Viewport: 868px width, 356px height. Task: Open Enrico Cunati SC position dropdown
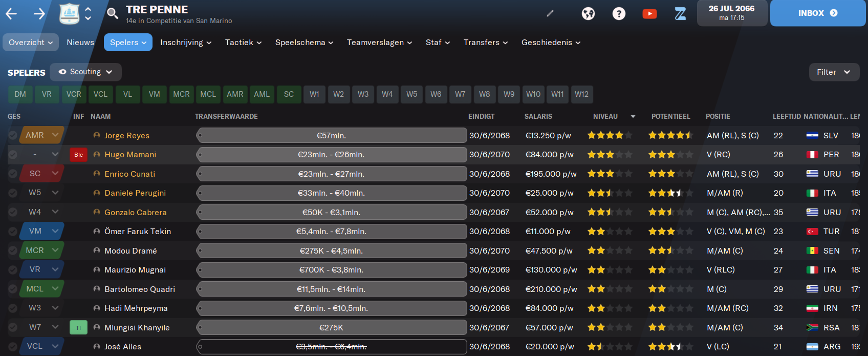coord(41,174)
